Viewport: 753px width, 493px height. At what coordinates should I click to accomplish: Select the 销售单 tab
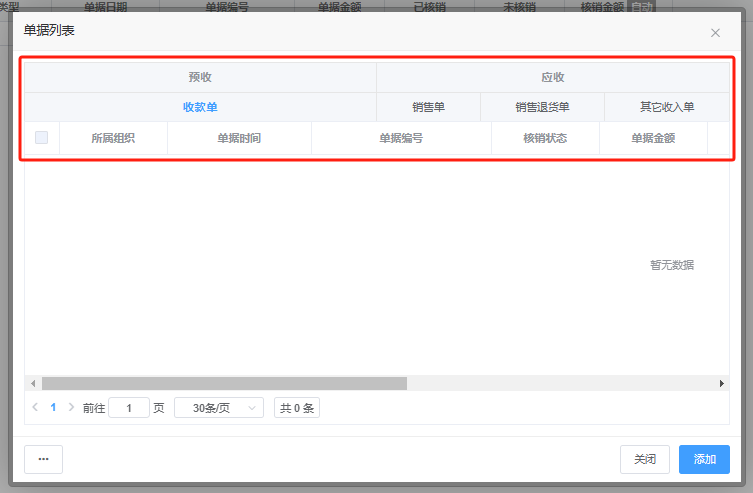[x=428, y=107]
